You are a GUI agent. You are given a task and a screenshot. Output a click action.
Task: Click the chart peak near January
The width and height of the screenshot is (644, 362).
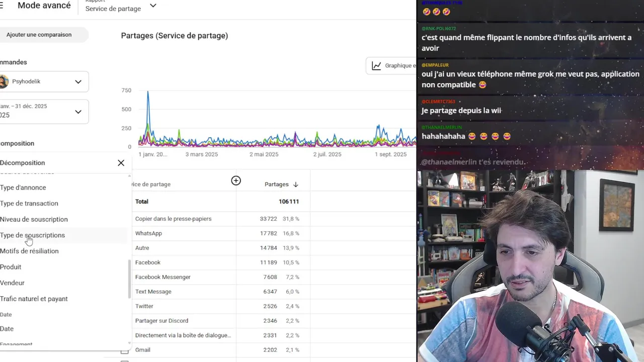point(148,92)
